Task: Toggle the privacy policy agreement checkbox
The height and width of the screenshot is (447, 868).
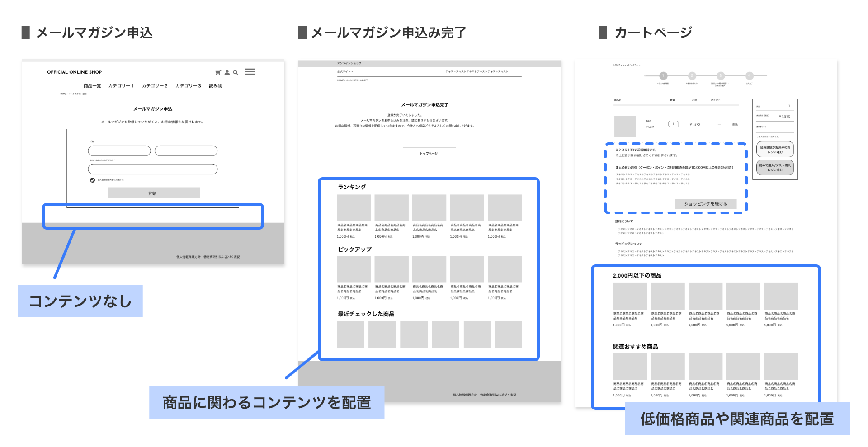Action: tap(93, 180)
